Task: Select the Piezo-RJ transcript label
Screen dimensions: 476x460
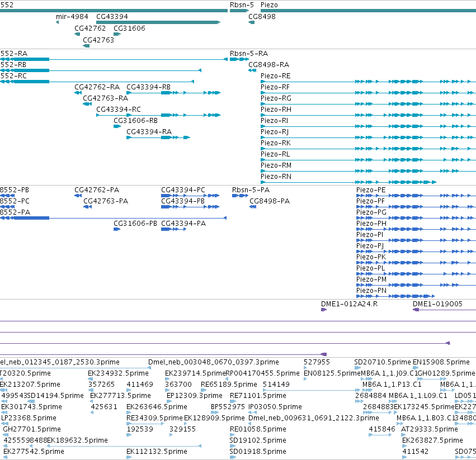Action: [x=275, y=132]
